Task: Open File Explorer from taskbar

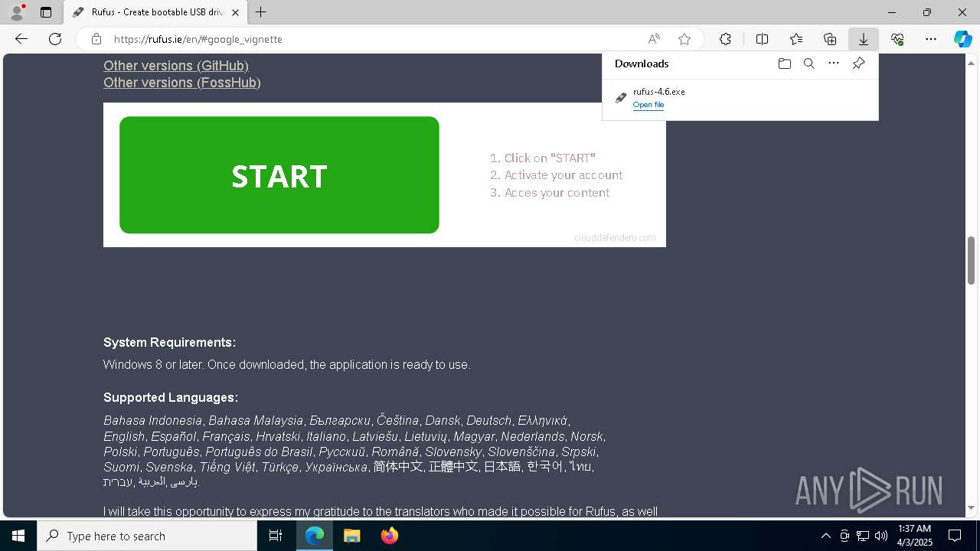Action: [x=351, y=536]
